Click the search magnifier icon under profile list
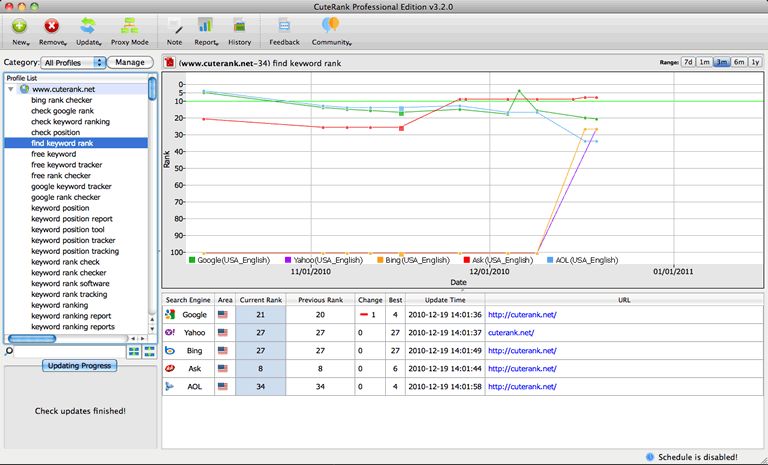Image resolution: width=768 pixels, height=465 pixels. (9, 351)
